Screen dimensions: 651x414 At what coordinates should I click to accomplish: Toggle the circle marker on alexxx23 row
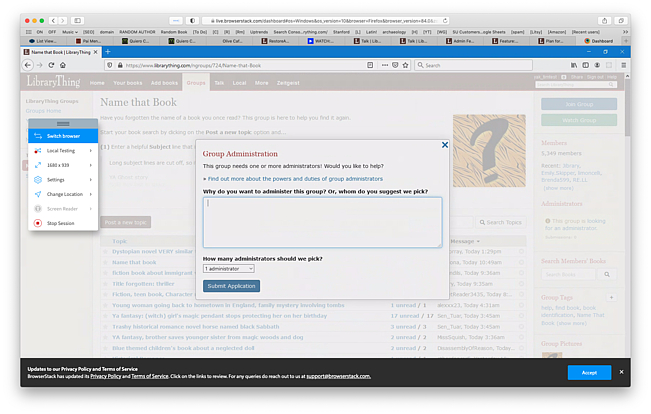point(521,305)
